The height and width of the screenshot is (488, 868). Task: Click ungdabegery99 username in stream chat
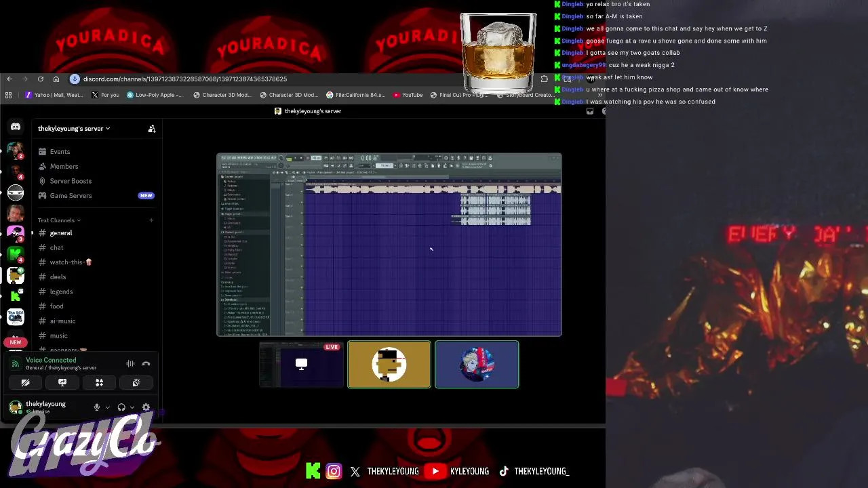pos(583,65)
